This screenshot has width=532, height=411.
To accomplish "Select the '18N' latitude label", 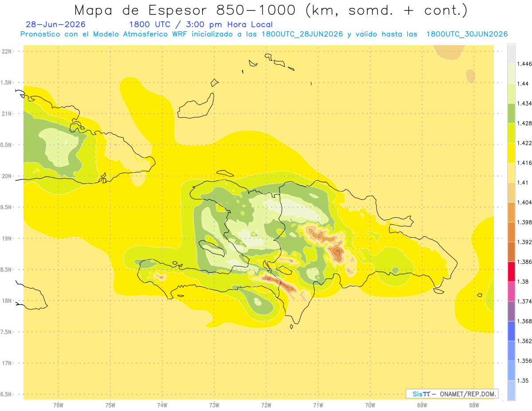I will point(7,301).
